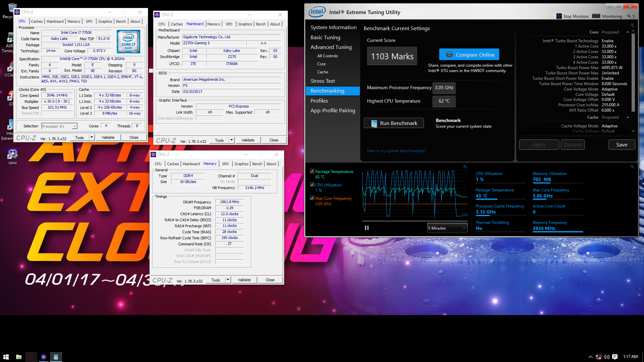Open the Caches tab in the CPU window
Screen dimensions: 644x362
[37, 21]
